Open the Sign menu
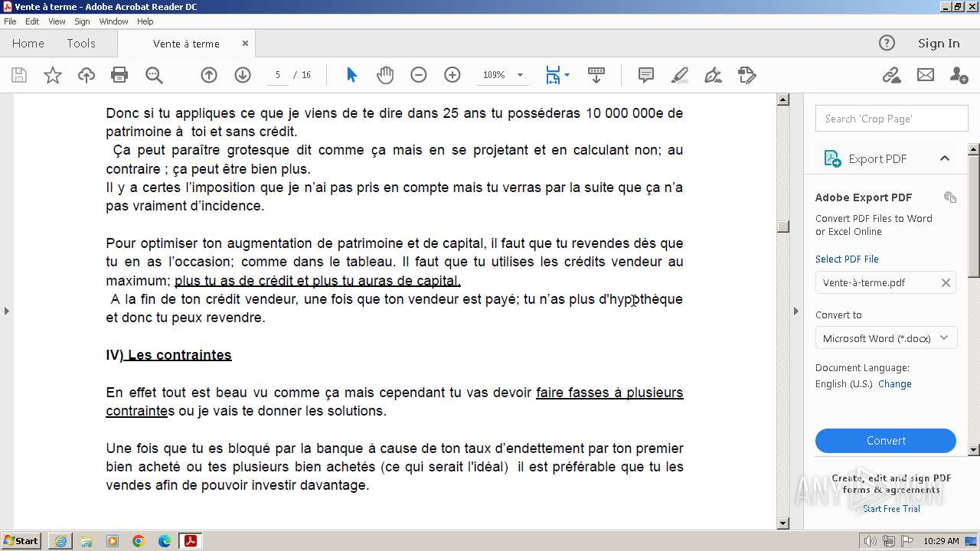This screenshot has width=980, height=551. coord(82,21)
